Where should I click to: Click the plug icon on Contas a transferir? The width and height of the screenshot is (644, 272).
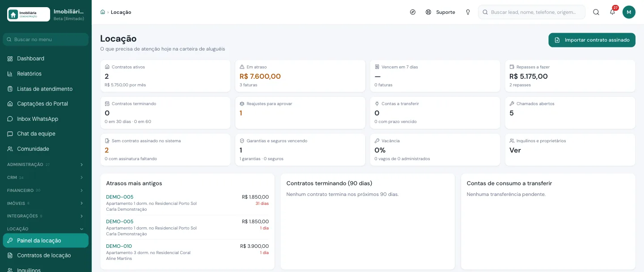point(377,104)
